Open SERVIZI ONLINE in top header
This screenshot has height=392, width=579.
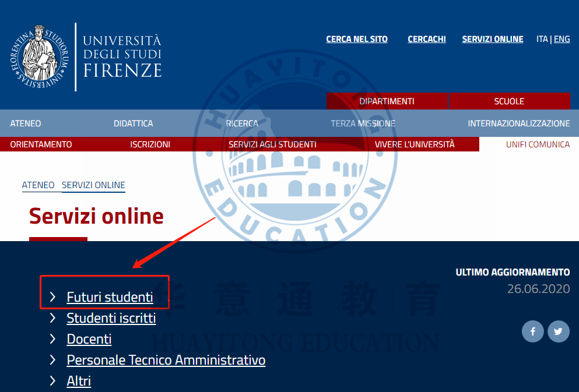(493, 39)
